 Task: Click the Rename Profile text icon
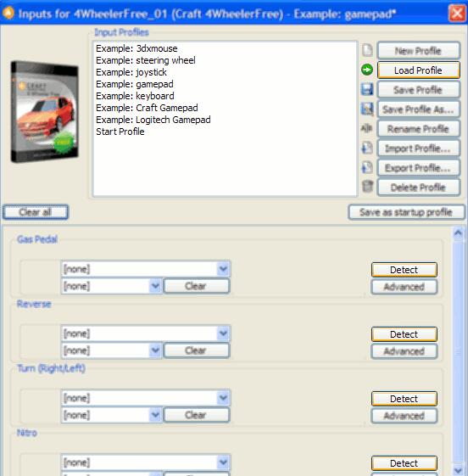pos(367,128)
